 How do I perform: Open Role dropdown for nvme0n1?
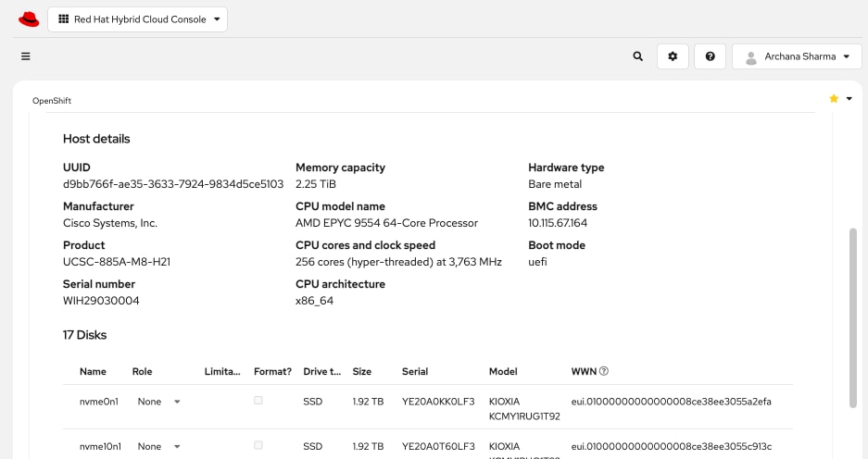159,402
